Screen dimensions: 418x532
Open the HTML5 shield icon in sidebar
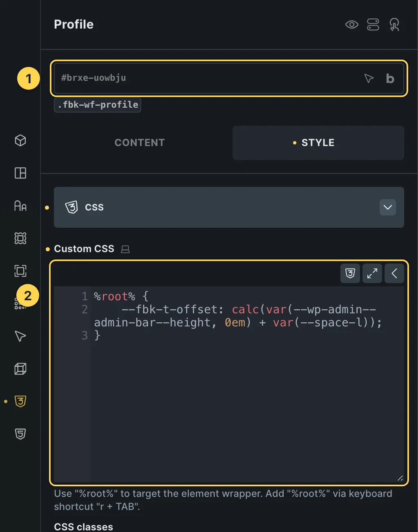pyautogui.click(x=20, y=434)
